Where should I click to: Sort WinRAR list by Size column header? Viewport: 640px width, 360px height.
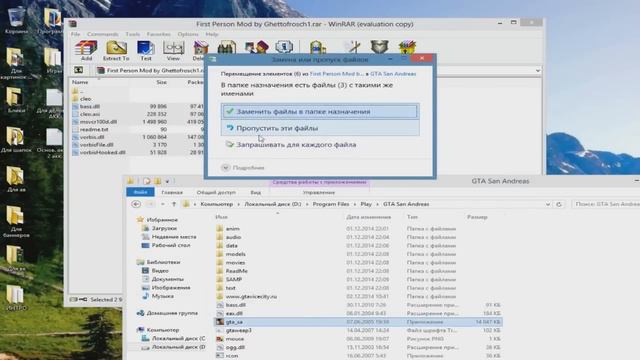(162, 82)
